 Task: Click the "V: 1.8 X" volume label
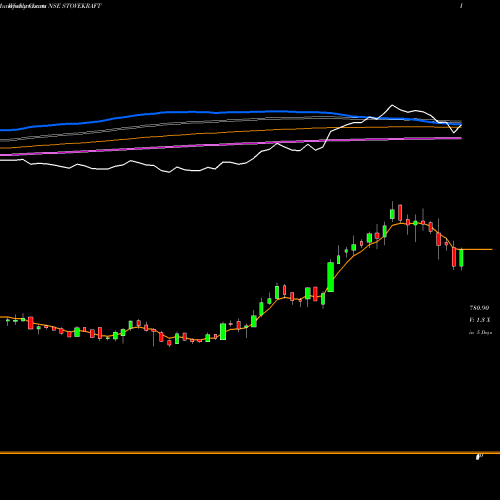(480, 320)
